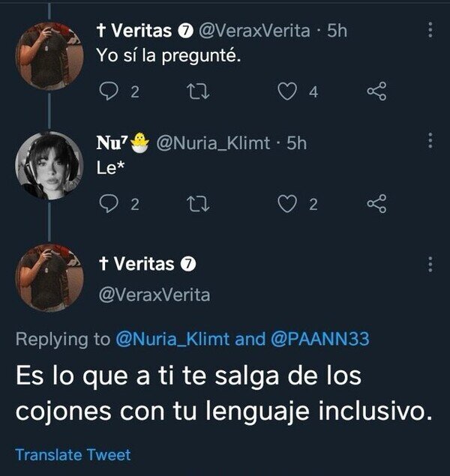The height and width of the screenshot is (476, 450).
Task: Open Veritas avatar on the main tweet
Action: click(x=50, y=277)
